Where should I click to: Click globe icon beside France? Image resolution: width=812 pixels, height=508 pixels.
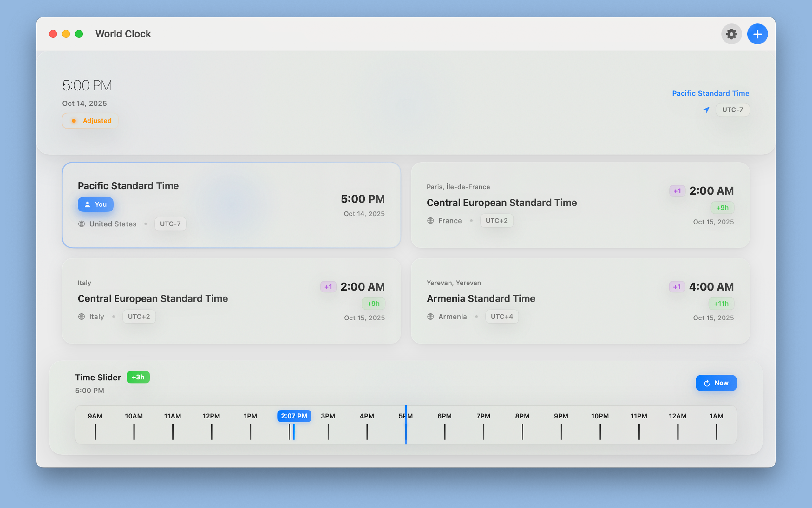pyautogui.click(x=430, y=221)
